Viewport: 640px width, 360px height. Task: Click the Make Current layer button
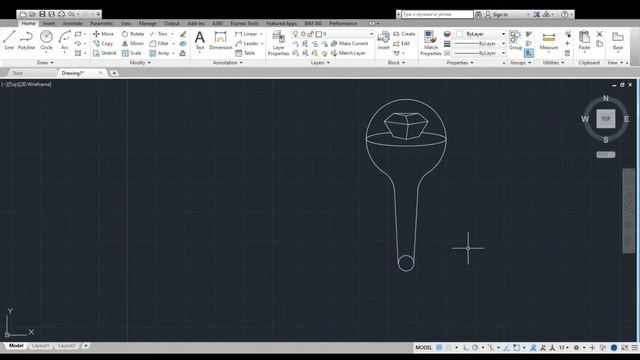pos(349,43)
